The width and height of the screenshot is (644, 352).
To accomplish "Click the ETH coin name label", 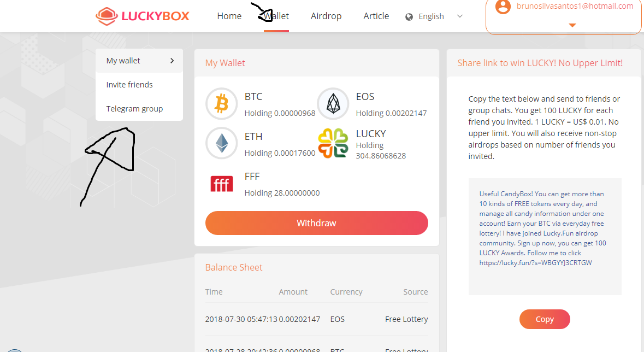I will pyautogui.click(x=253, y=137).
